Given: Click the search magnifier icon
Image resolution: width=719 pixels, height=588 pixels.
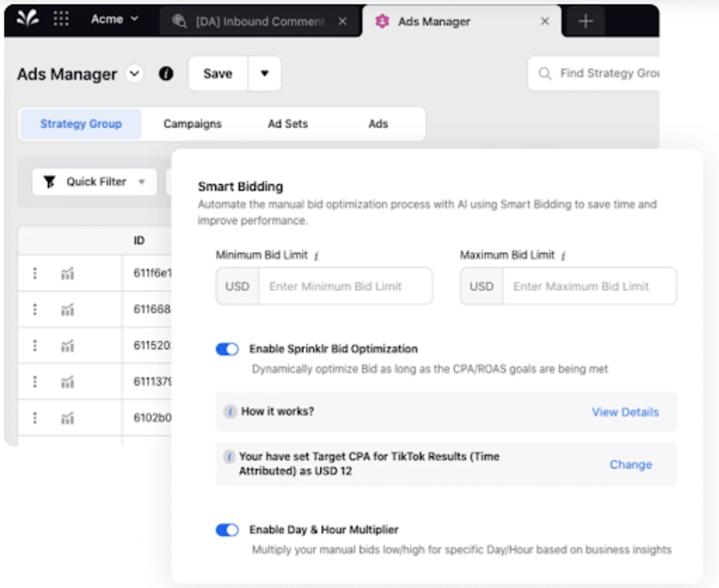Looking at the screenshot, I should coord(545,74).
